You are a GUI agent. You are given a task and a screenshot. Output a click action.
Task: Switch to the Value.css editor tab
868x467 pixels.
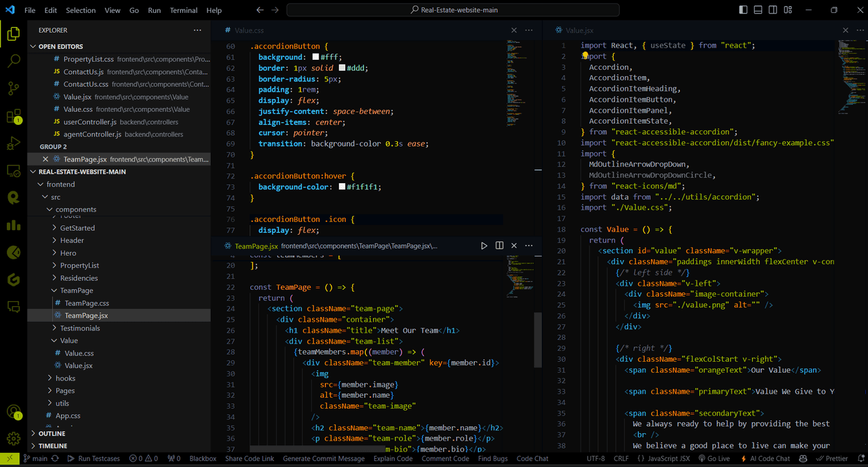tap(249, 31)
